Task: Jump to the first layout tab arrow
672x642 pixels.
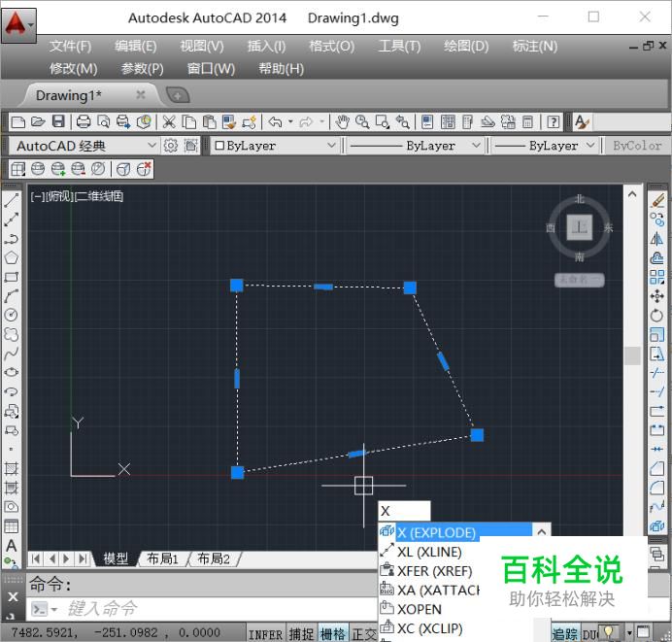Action: pos(36,558)
